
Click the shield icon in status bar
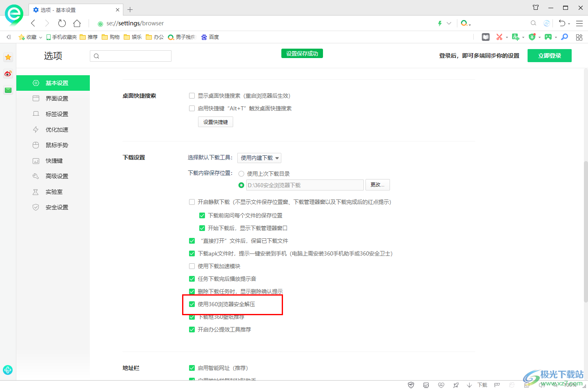pyautogui.click(x=411, y=385)
